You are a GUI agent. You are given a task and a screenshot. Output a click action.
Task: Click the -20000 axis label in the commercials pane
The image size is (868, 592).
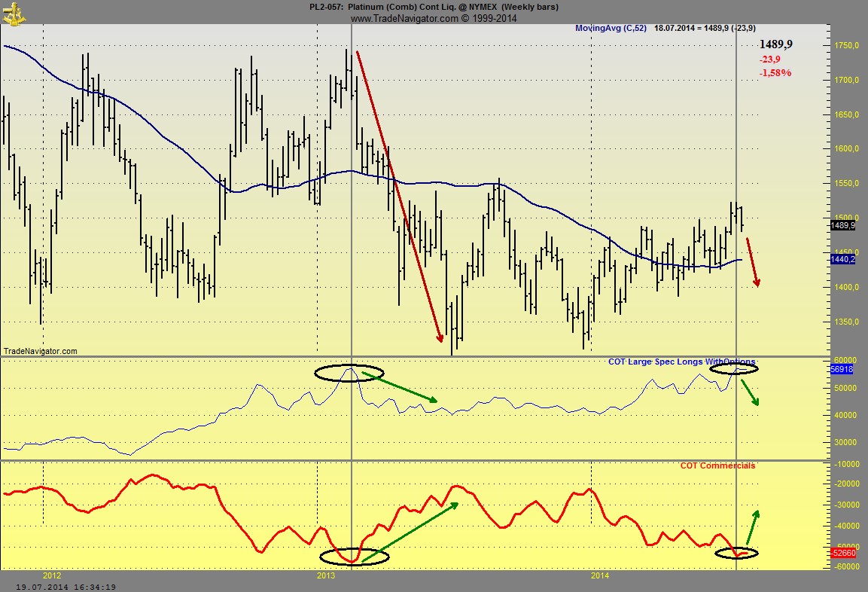coord(846,484)
